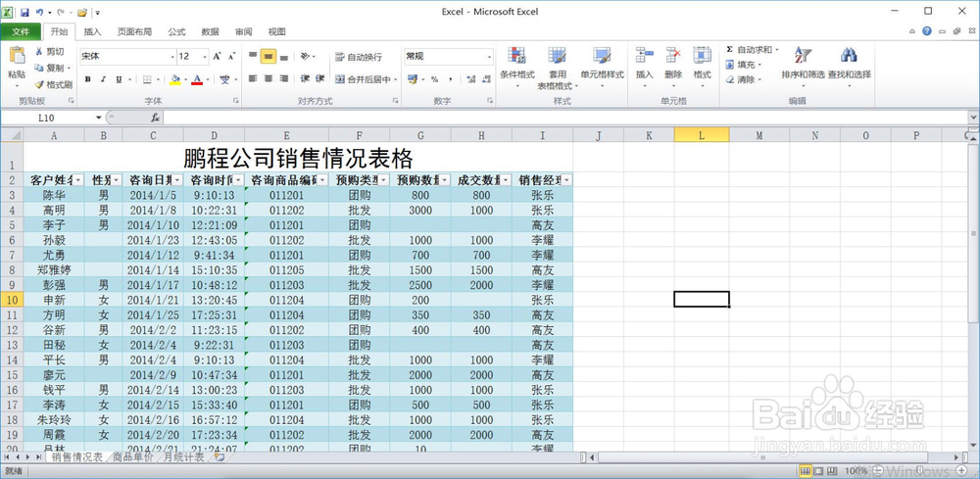
Task: Click the Conditional Formatting icon
Action: [x=516, y=56]
